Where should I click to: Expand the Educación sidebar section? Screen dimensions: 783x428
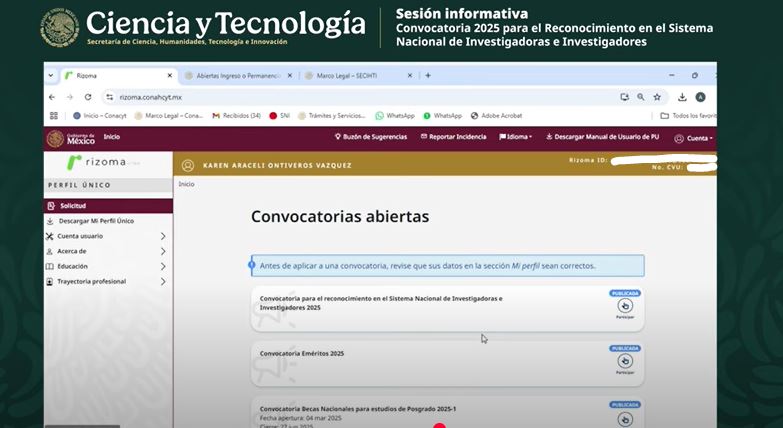tap(163, 266)
